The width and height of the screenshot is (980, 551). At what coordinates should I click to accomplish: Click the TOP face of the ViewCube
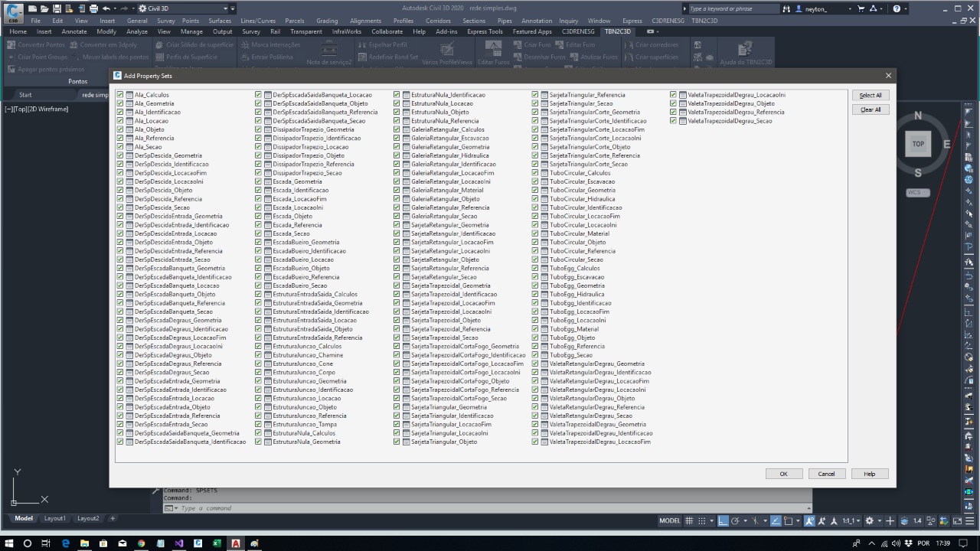point(918,144)
